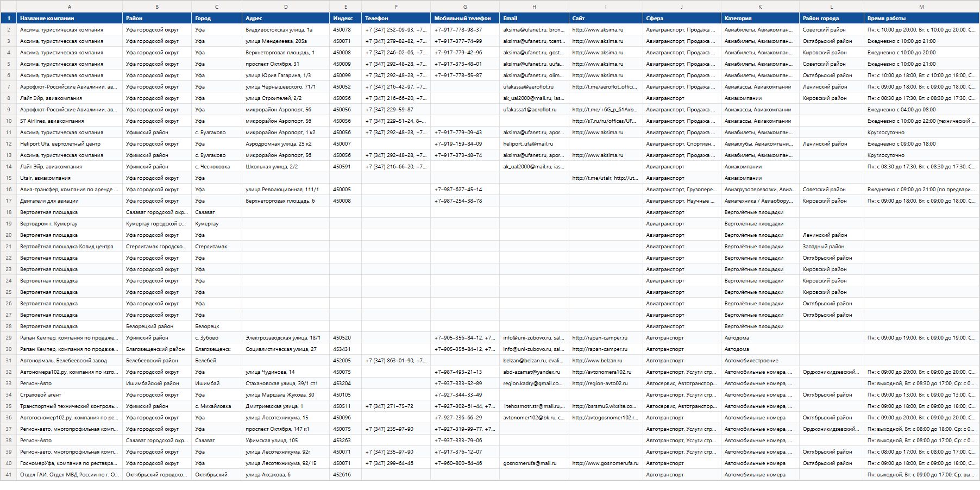Select the 'Автонормаль, Белебеевский завод' cell
This screenshot has width=980, height=490.
pyautogui.click(x=70, y=361)
